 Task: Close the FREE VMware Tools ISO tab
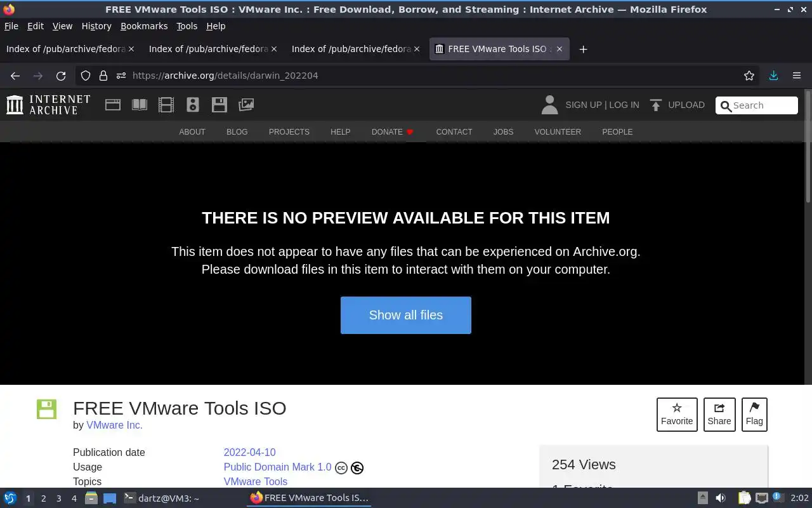[x=560, y=49]
